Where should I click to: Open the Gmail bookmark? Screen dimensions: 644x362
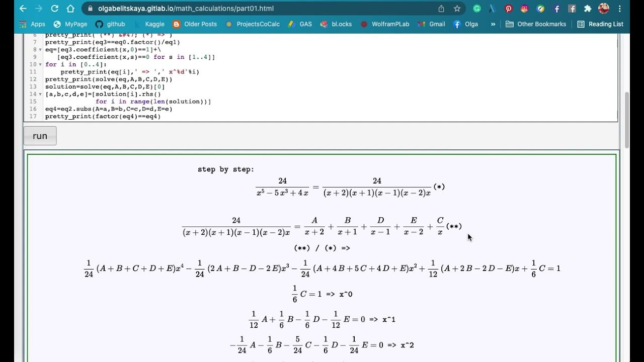432,24
